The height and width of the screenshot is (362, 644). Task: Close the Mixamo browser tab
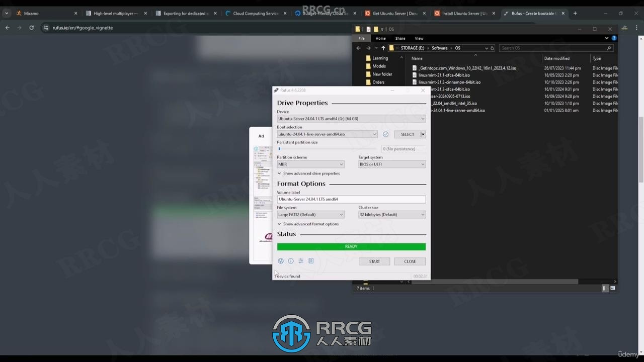point(76,14)
